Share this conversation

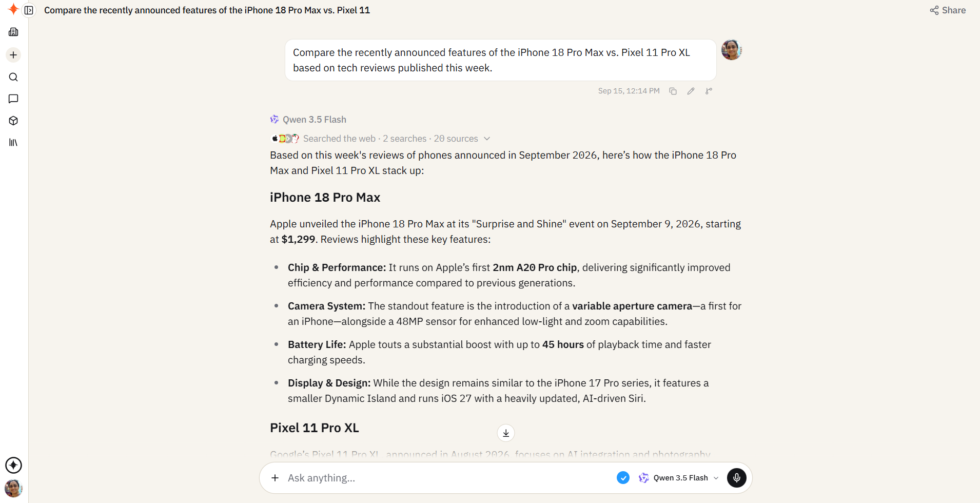click(948, 10)
